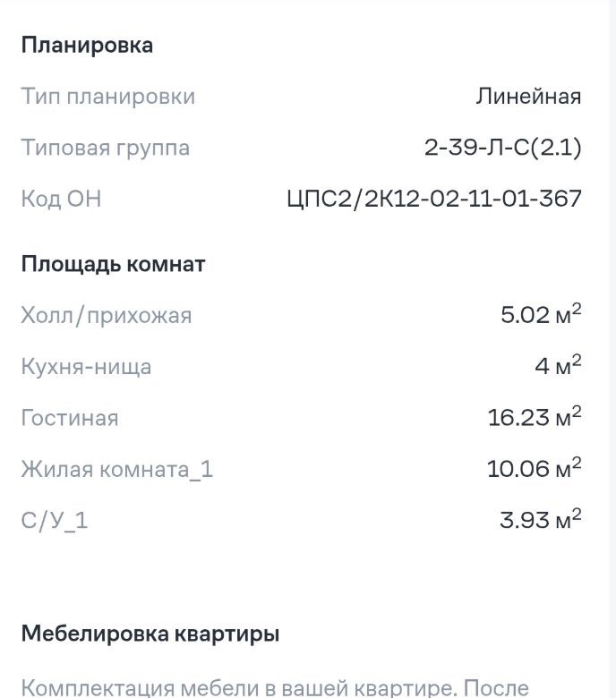This screenshot has height=698, width=616.
Task: Click the Мебелировка квартиры section heading
Action: 150,634
